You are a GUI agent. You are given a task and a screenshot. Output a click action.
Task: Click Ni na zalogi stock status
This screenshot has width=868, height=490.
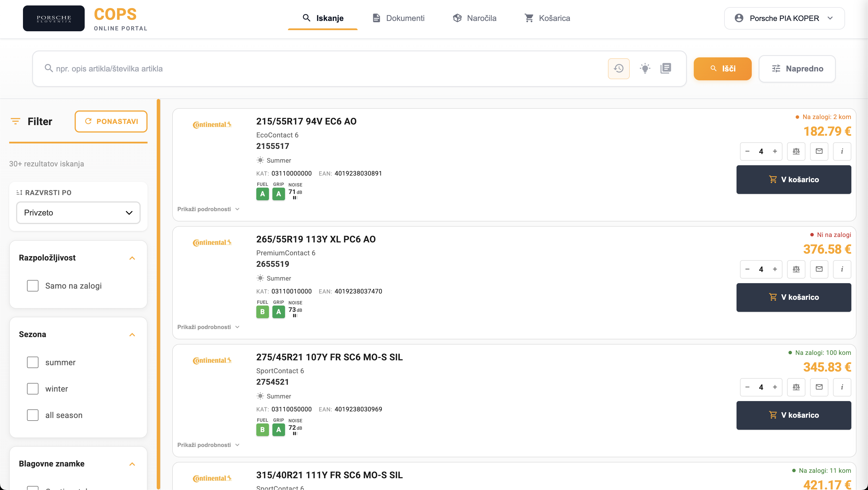831,235
